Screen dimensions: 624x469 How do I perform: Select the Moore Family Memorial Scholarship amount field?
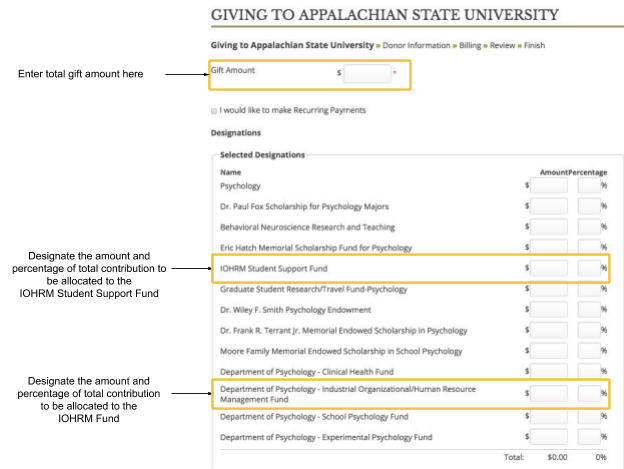[x=549, y=351]
